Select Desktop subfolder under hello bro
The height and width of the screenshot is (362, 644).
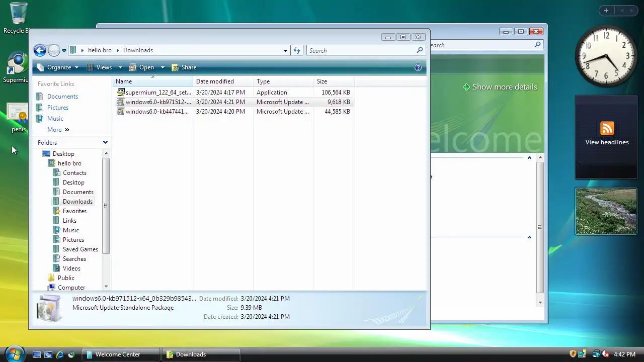[73, 183]
